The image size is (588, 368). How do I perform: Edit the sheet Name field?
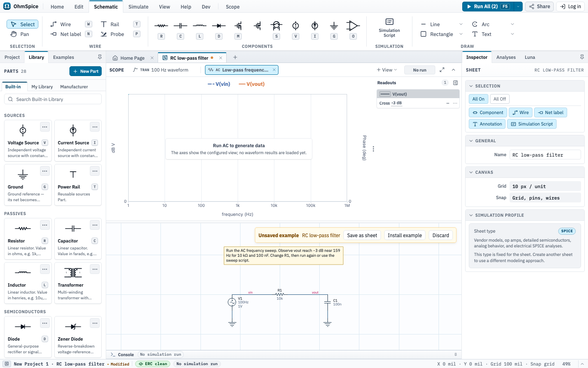click(x=545, y=155)
